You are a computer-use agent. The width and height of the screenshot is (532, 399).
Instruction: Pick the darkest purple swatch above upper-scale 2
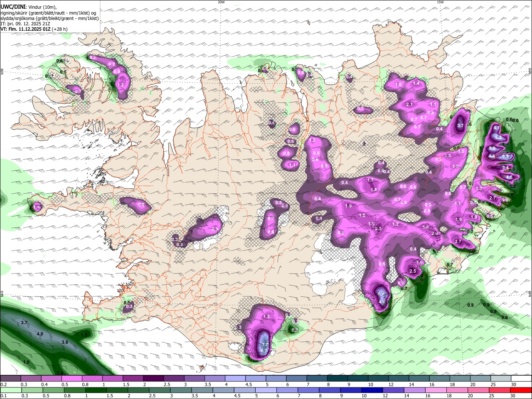tap(153, 379)
